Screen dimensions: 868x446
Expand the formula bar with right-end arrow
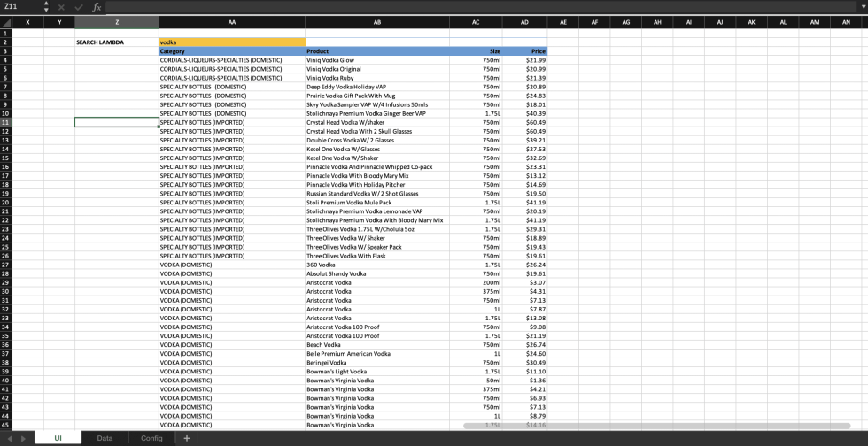coord(863,7)
